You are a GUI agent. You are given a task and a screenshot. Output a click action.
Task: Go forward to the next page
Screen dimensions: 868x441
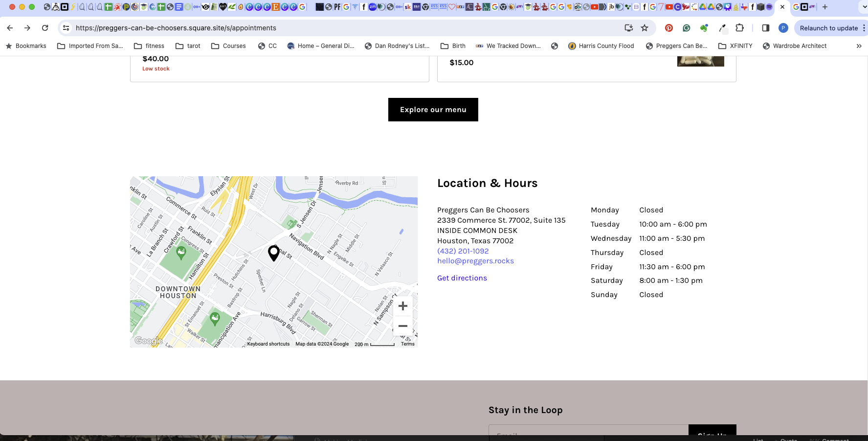click(x=27, y=28)
